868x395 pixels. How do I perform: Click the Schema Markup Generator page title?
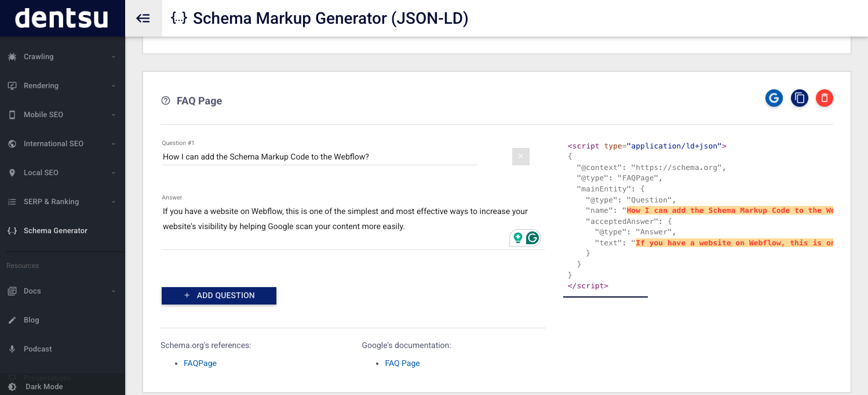(x=330, y=19)
